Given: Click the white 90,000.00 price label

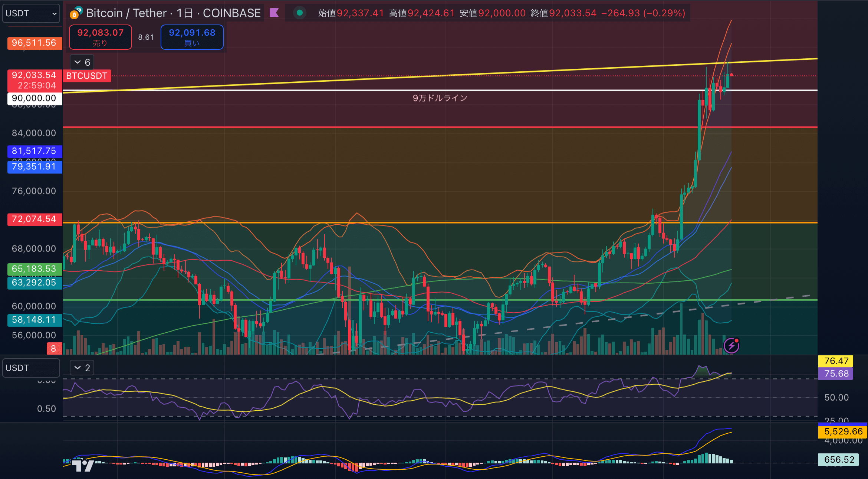Looking at the screenshot, I should coord(34,98).
